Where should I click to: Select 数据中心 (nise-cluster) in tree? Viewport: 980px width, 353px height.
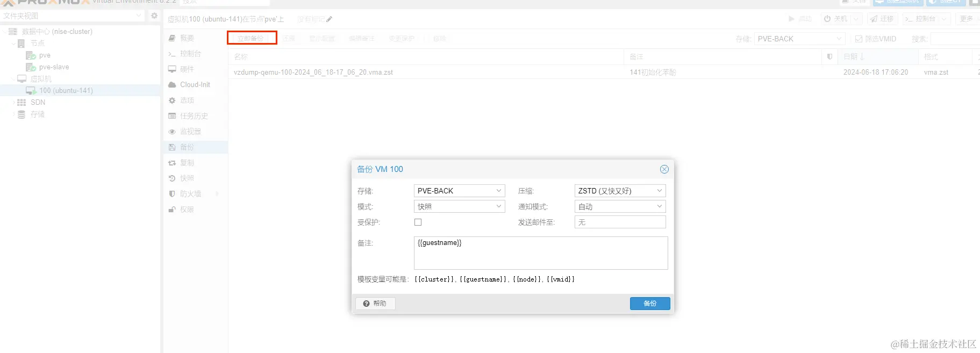[57, 32]
